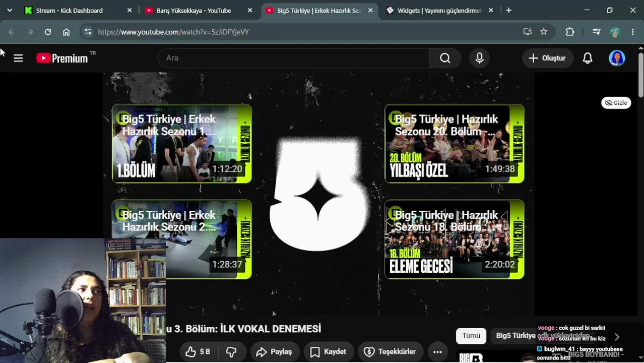Focus the Ara search field
Screen dimensions: 644x363
pos(293,58)
